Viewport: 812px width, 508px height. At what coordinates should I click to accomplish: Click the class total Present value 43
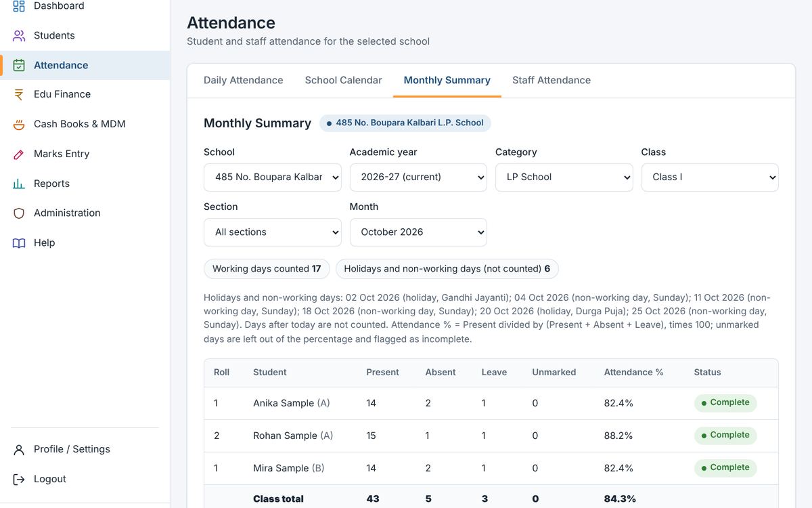[x=373, y=499]
